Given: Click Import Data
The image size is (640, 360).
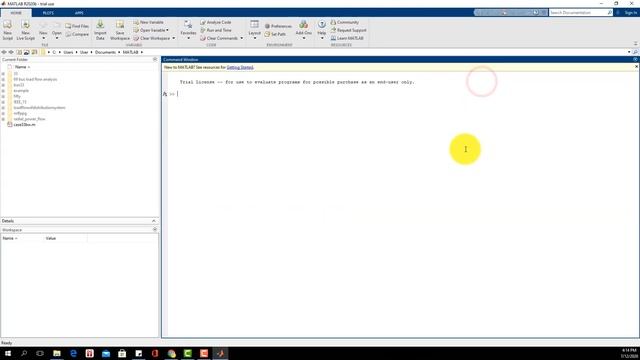Looking at the screenshot, I should point(100,30).
